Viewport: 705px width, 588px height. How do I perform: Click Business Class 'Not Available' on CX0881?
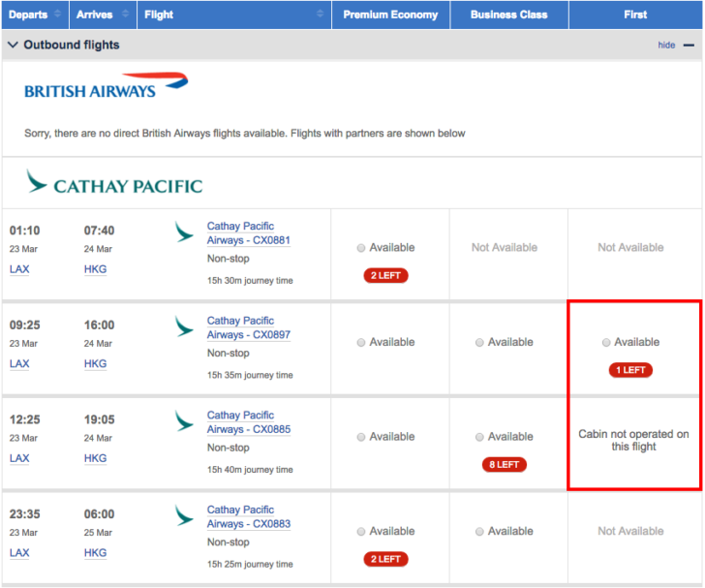pos(504,247)
